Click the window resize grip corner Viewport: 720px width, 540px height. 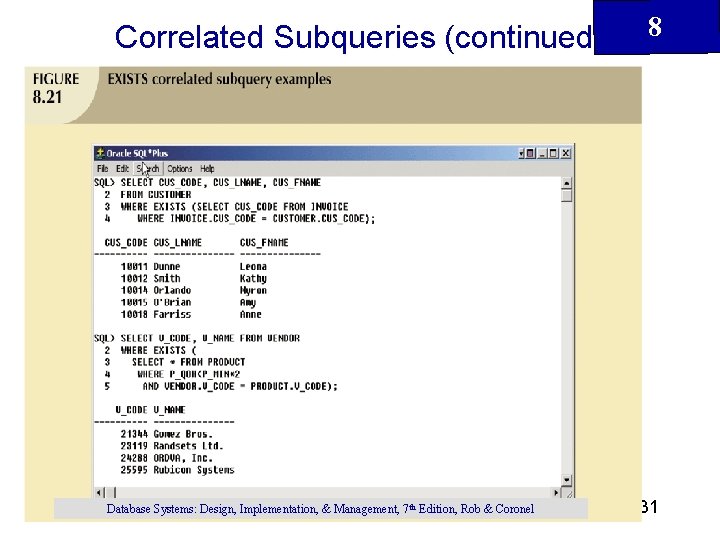(568, 493)
